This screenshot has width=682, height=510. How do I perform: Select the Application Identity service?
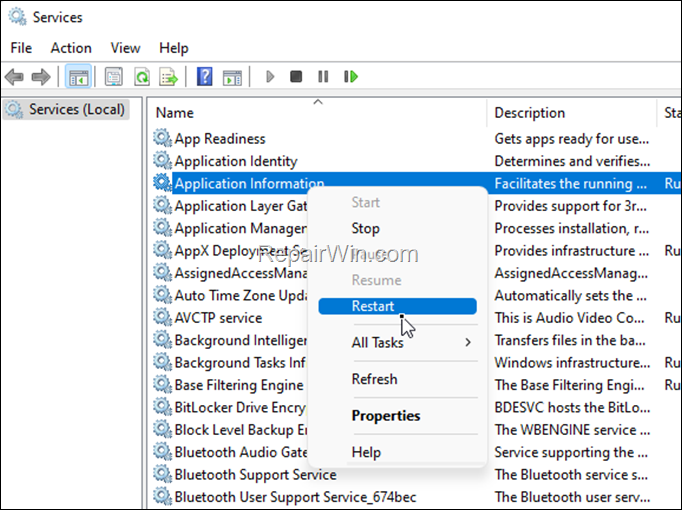tap(236, 161)
